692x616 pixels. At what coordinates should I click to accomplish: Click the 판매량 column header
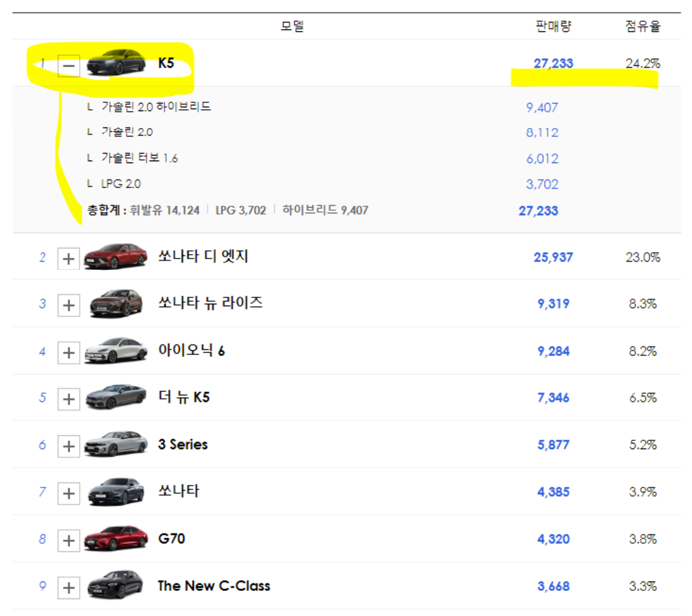click(x=553, y=26)
